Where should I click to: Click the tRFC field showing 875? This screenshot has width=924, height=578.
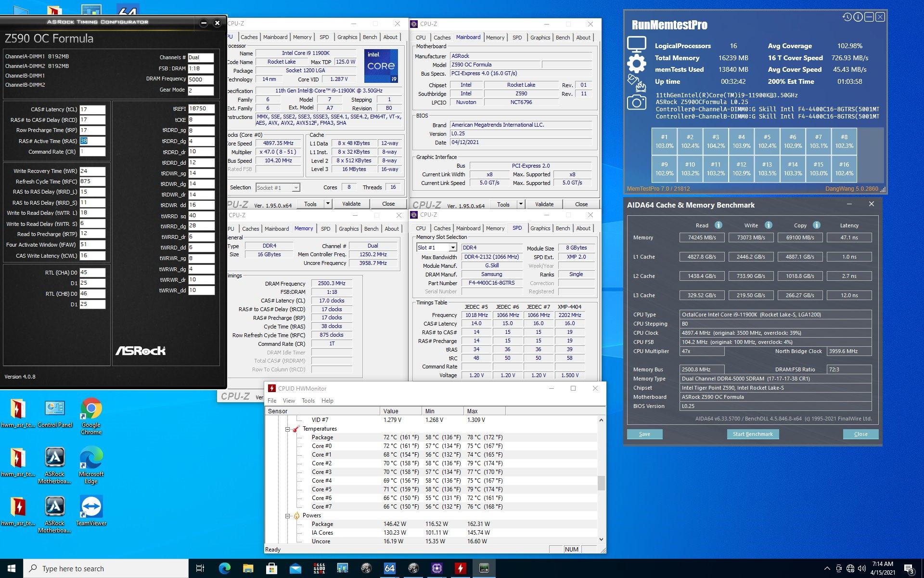(x=92, y=182)
